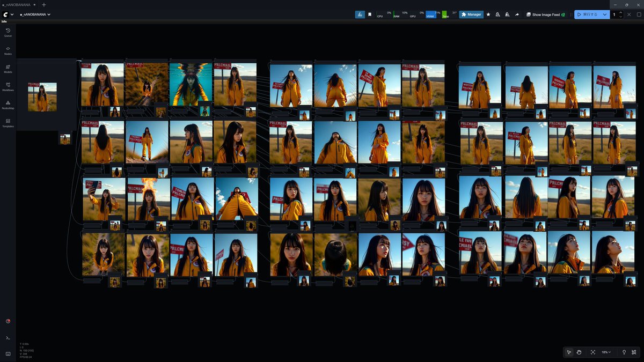The image size is (644, 362).
Task: Click the red circular icon in lower sidebar
Action: point(8,321)
